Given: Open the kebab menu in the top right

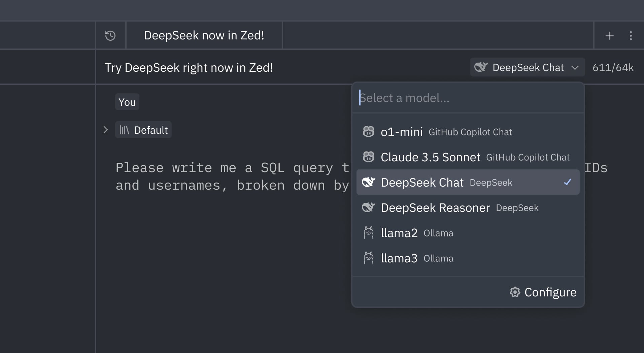Looking at the screenshot, I should (x=631, y=35).
